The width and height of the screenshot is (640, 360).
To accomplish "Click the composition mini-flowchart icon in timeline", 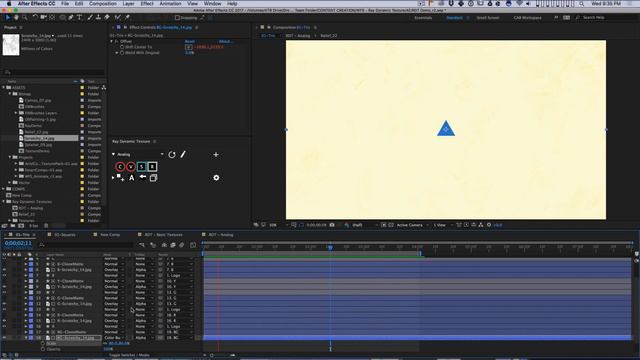I will coord(142,245).
